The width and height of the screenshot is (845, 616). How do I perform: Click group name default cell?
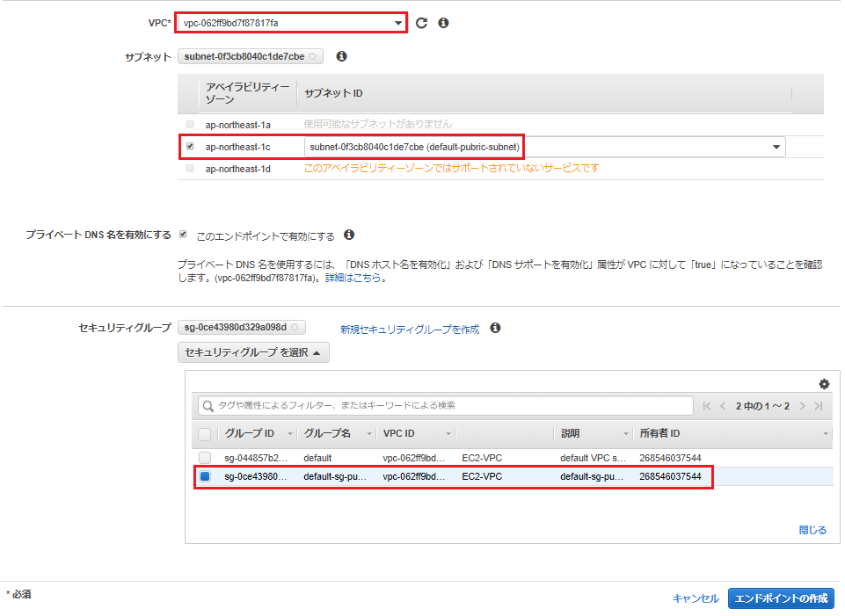pyautogui.click(x=317, y=458)
